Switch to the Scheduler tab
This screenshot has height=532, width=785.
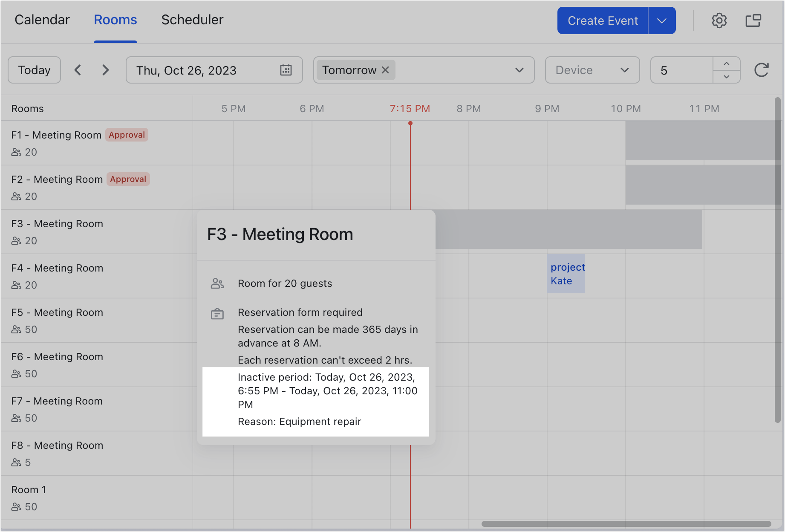[192, 20]
